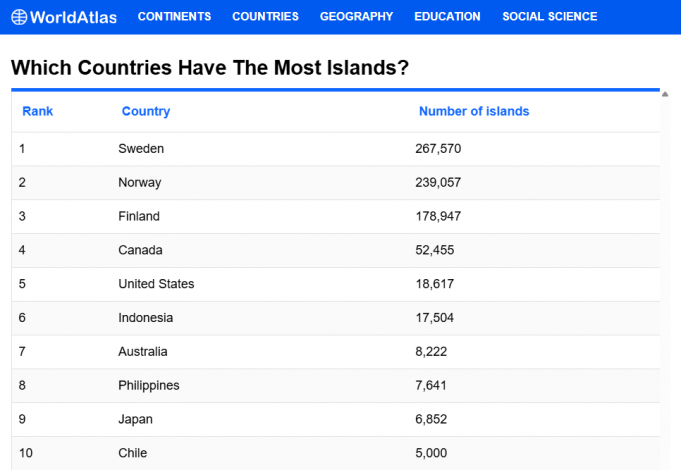This screenshot has height=470, width=681.
Task: Sort the table by Rank header
Action: click(x=38, y=112)
